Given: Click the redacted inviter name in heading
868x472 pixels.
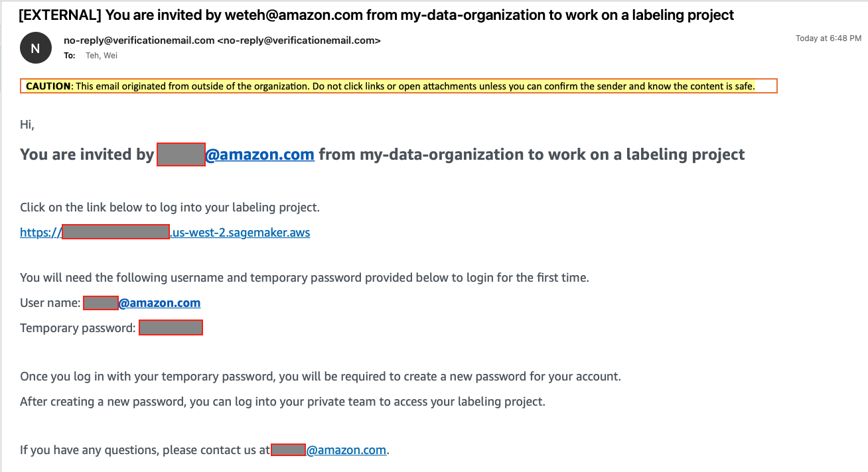Looking at the screenshot, I should tap(181, 154).
